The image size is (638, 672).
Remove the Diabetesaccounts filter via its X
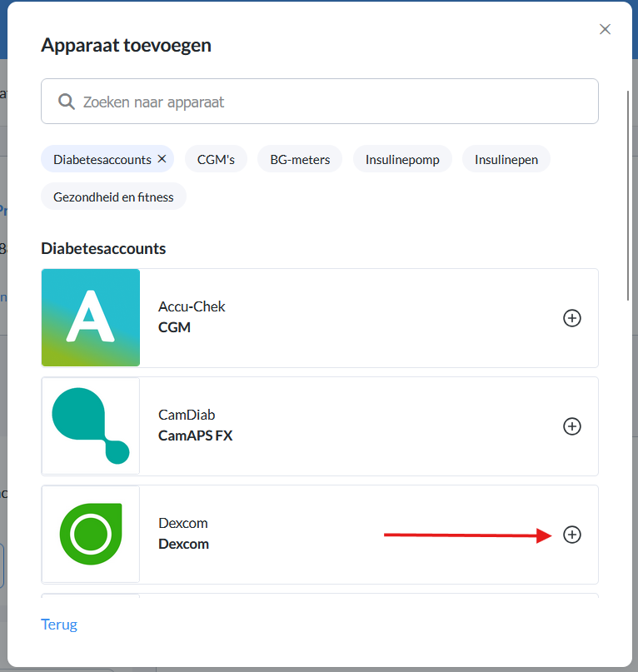click(x=162, y=159)
